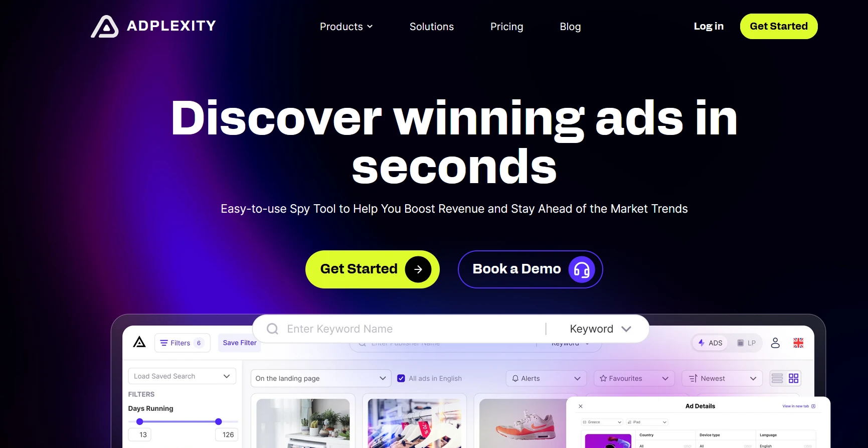The image size is (868, 448).
Task: Click the right Days Running slider handle
Action: 219,421
